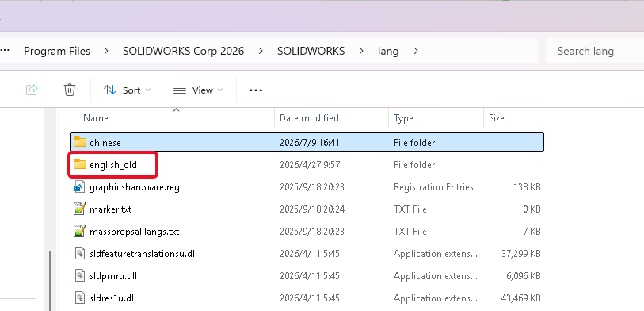The height and width of the screenshot is (311, 644).
Task: Click the sldpmru.dll file name
Action: coord(113,276)
